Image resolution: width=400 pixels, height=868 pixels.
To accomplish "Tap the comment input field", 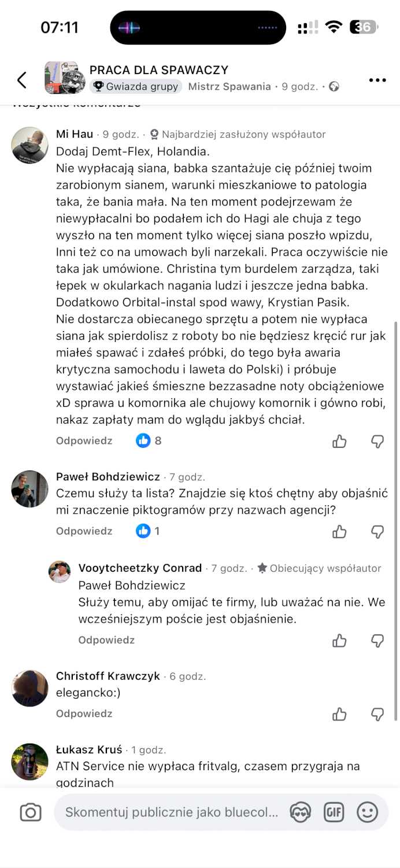I will [171, 812].
